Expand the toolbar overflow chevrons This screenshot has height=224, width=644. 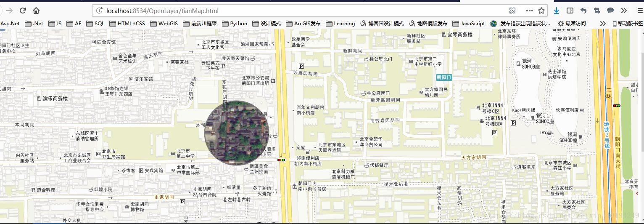624,11
